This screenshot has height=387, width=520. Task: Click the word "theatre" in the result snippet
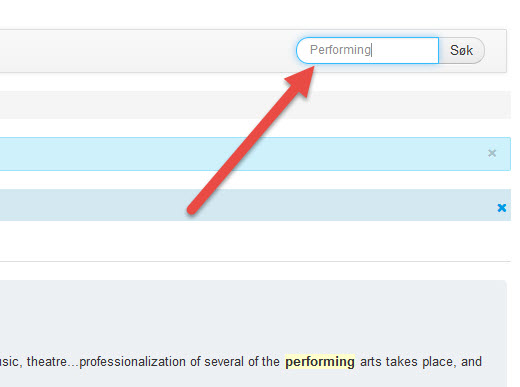point(47,362)
